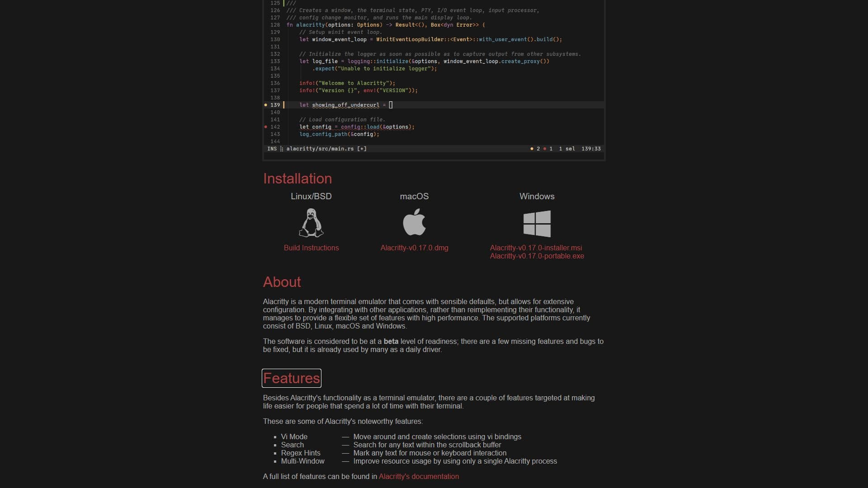Open the Linux/BSD Build Instructions link
868x488 pixels.
tap(311, 248)
